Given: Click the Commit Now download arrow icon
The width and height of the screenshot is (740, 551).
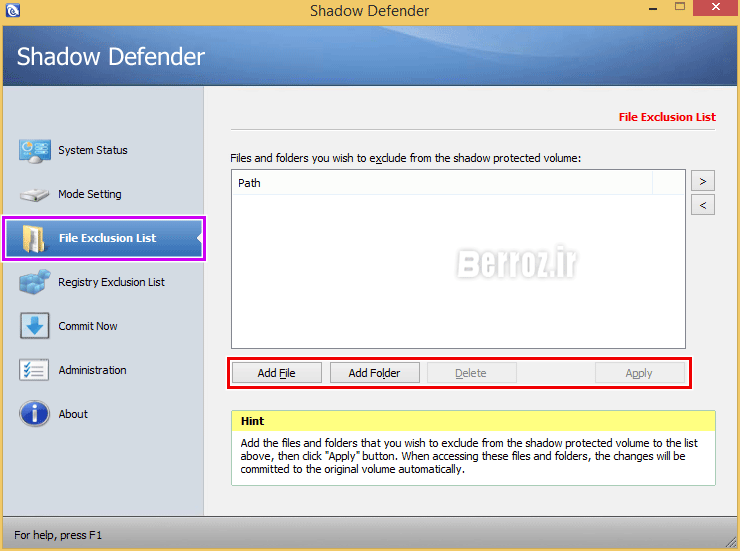Looking at the screenshot, I should [x=34, y=326].
